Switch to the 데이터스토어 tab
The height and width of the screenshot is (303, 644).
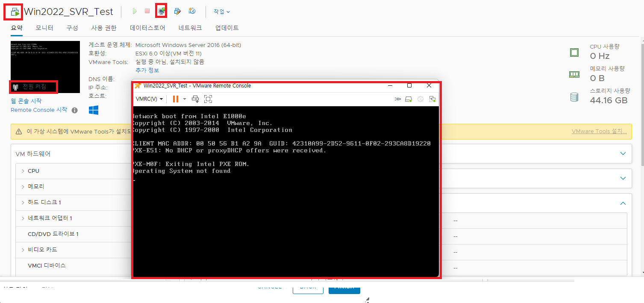147,28
